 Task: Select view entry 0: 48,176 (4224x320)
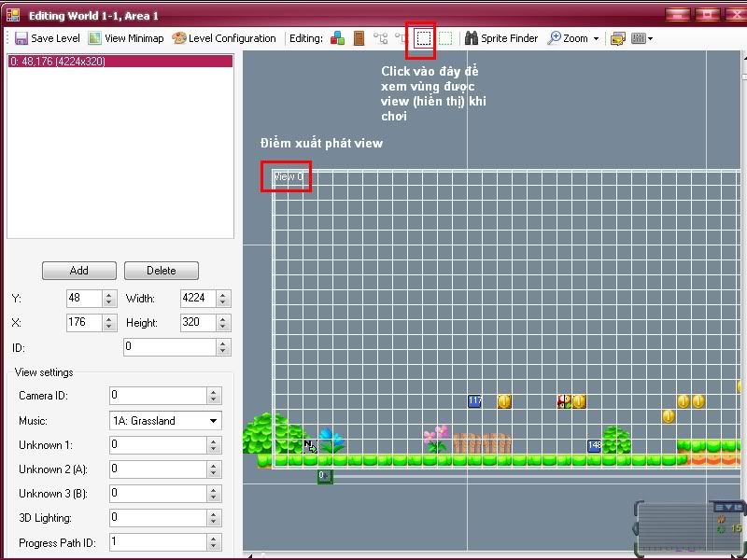(x=120, y=61)
